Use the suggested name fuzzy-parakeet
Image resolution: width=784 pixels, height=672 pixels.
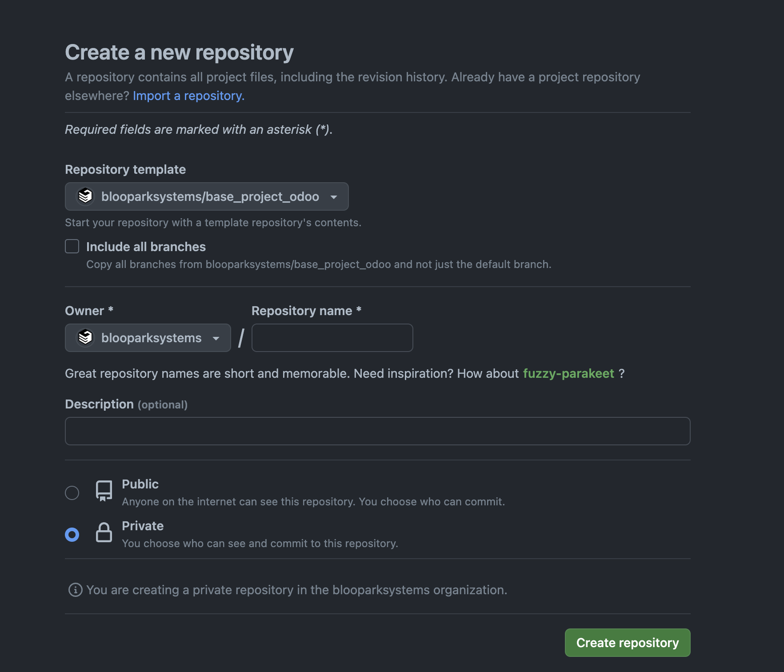coord(568,373)
